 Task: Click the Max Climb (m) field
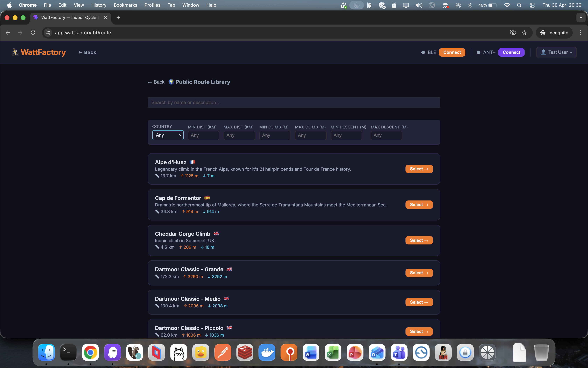coord(311,135)
